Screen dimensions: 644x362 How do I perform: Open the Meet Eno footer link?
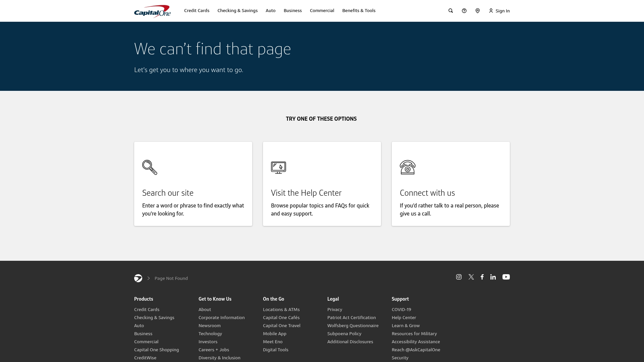273,342
